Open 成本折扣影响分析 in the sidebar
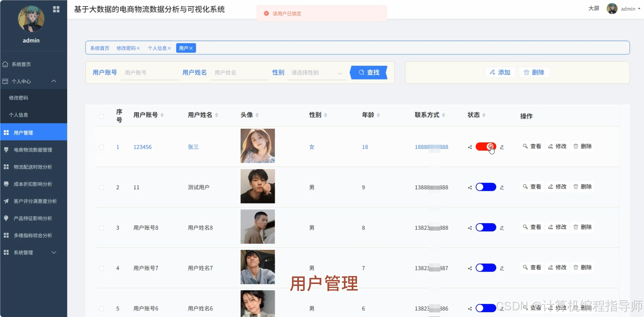Image resolution: width=644 pixels, height=317 pixels. click(33, 184)
